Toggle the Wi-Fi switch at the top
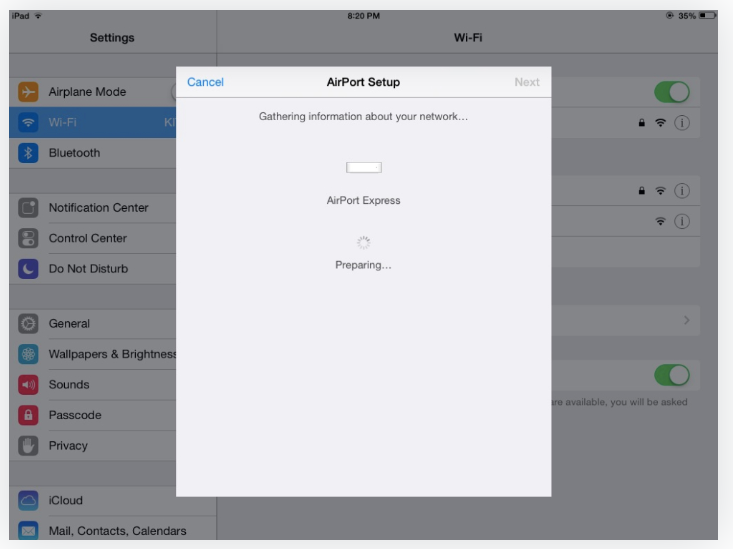Screen dimensions: 733x549 672,92
